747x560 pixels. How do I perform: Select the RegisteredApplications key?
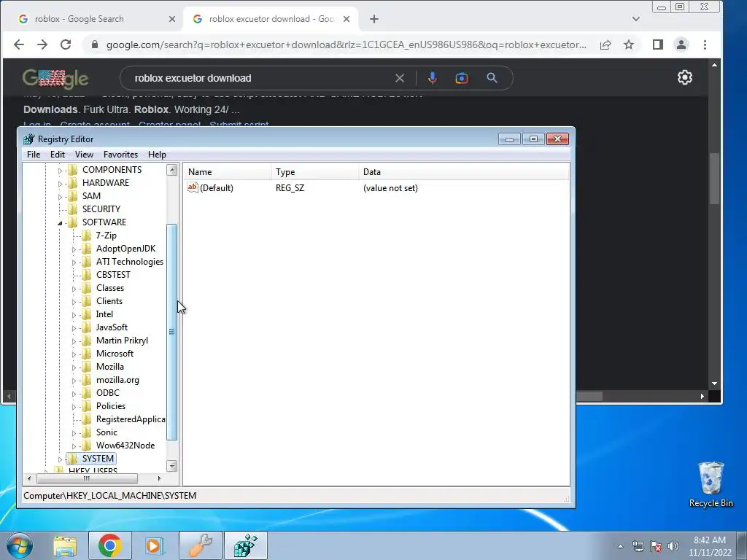click(130, 419)
